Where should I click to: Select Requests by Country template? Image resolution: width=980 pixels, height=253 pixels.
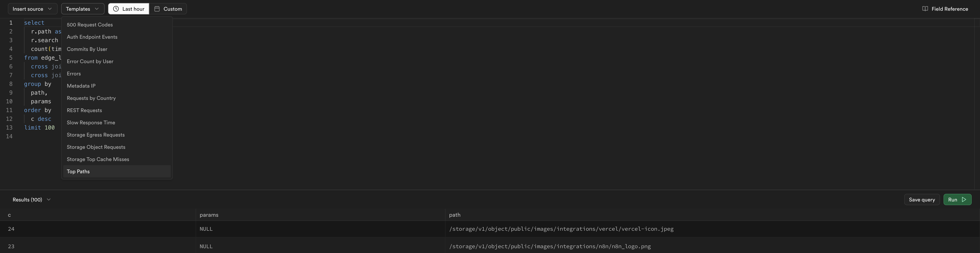(117, 98)
